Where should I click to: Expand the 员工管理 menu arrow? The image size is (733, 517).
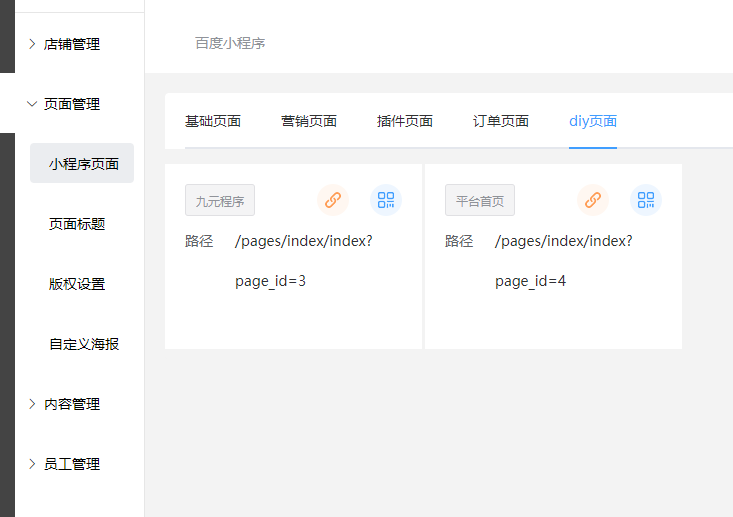(x=32, y=464)
